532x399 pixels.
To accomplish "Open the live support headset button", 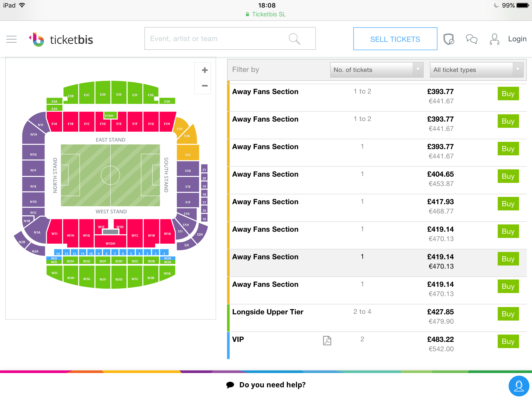I will 519,386.
